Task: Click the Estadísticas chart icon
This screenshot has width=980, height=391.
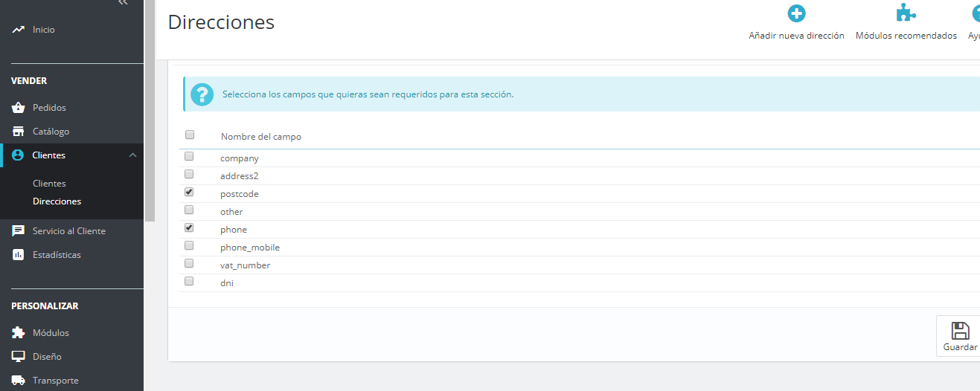Action: pos(19,255)
